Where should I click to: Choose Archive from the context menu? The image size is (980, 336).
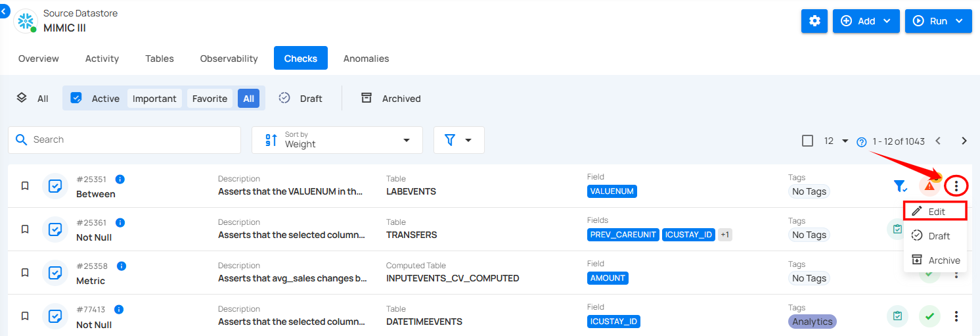(x=935, y=260)
